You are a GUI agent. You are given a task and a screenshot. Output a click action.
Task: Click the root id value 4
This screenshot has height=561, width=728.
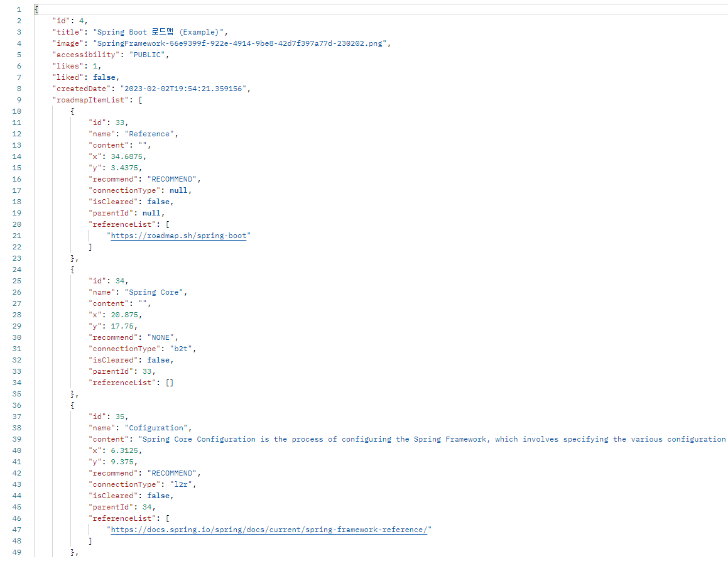click(x=81, y=21)
